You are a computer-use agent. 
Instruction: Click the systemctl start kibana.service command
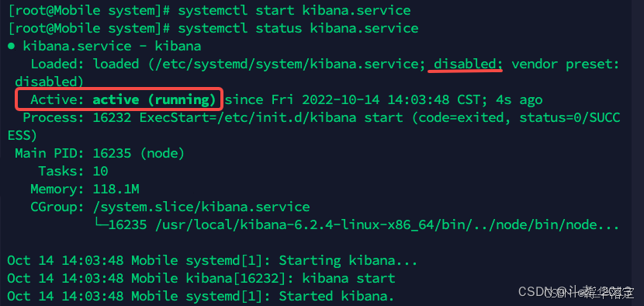pyautogui.click(x=294, y=10)
